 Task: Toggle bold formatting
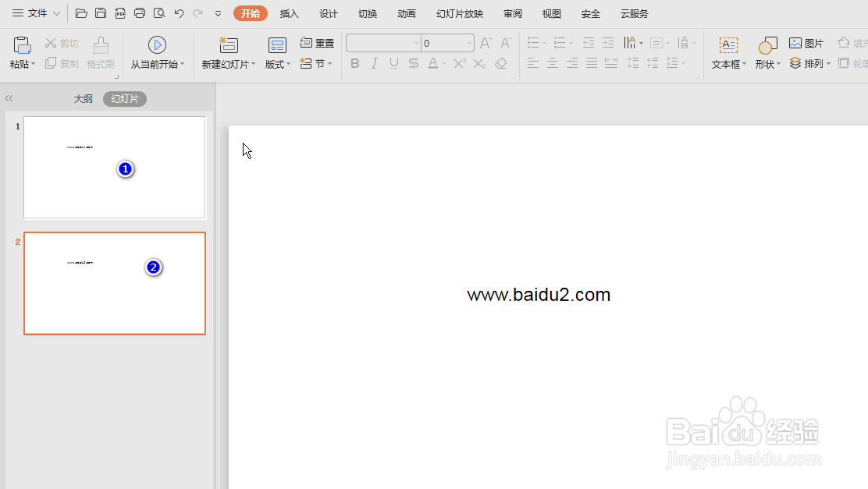pos(355,64)
